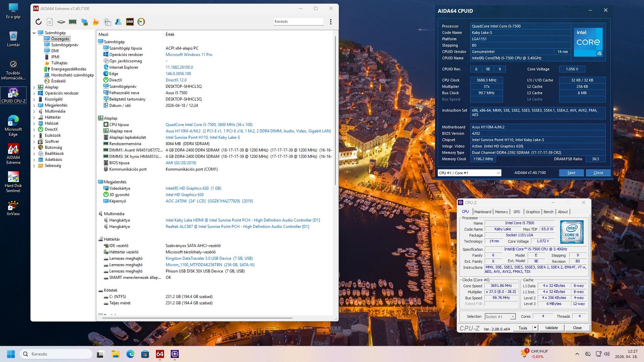
Task: Switch to the Mainboard tab in CPU-Z
Action: 482,212
